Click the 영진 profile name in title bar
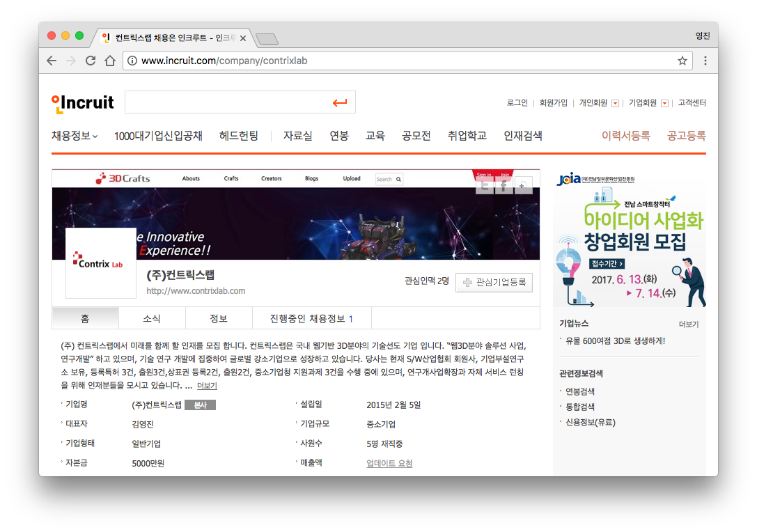Image resolution: width=757 pixels, height=532 pixels. click(x=703, y=36)
